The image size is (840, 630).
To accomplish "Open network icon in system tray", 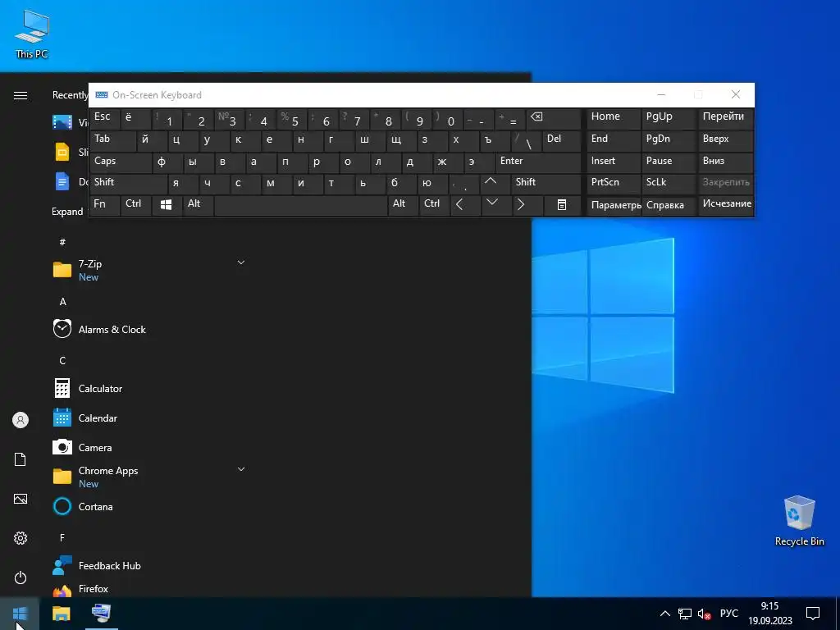I will [x=685, y=614].
